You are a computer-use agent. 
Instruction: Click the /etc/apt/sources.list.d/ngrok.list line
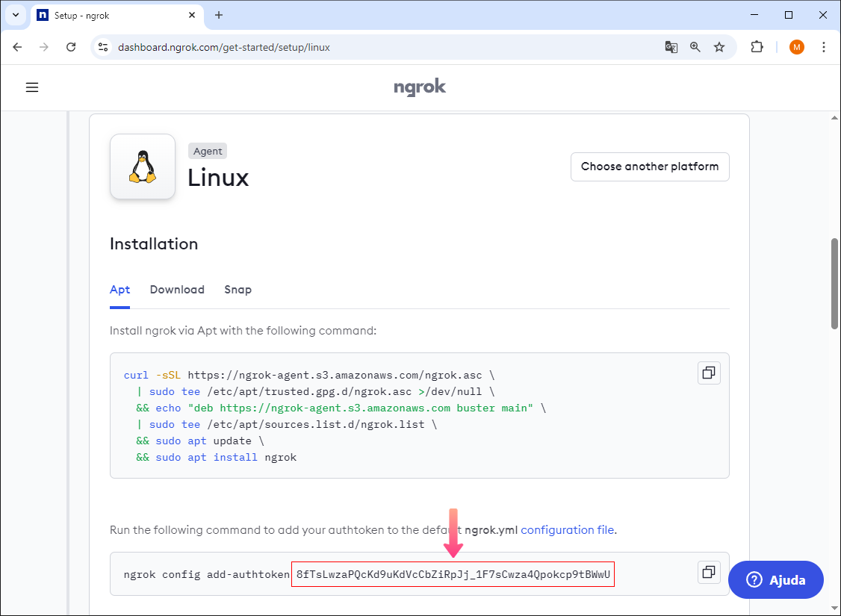tap(286, 425)
